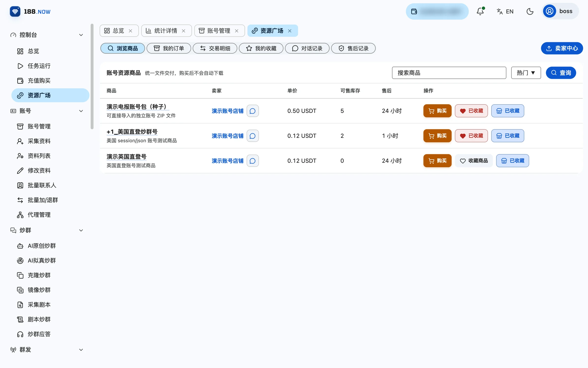The width and height of the screenshot is (588, 368).
Task: Buy 演示英国直登号 with 购买 button
Action: point(437,161)
